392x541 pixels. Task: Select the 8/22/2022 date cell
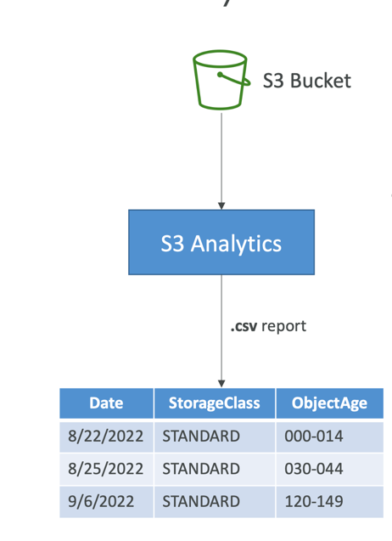[107, 437]
